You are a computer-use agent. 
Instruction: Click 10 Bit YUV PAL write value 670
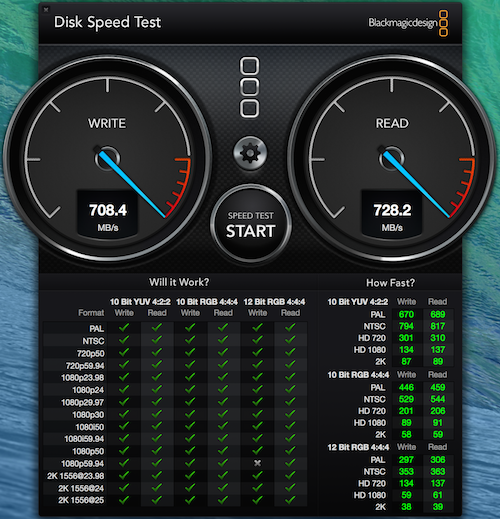click(x=406, y=314)
